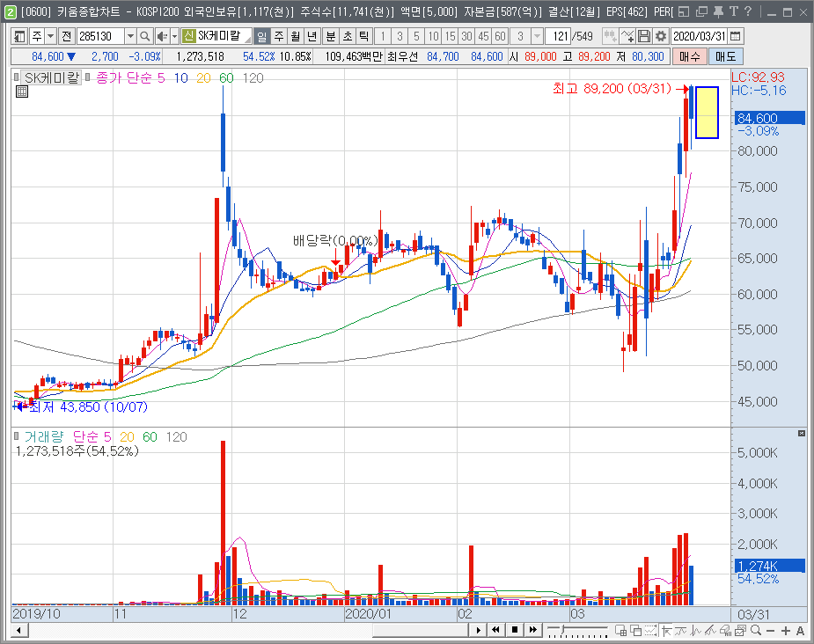Click the data table grid icon under SK케미칼
The height and width of the screenshot is (644, 814).
point(22,92)
